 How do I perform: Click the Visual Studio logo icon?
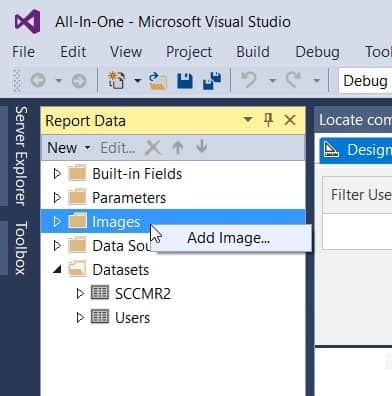(27, 22)
